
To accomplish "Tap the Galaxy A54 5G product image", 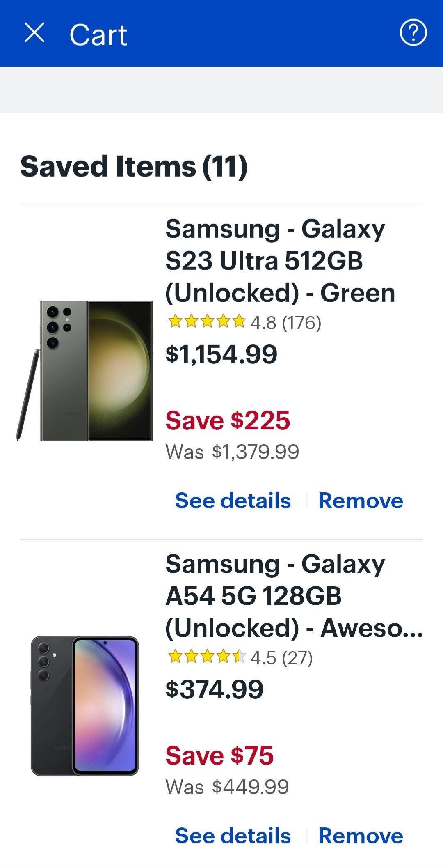I will coord(85,706).
